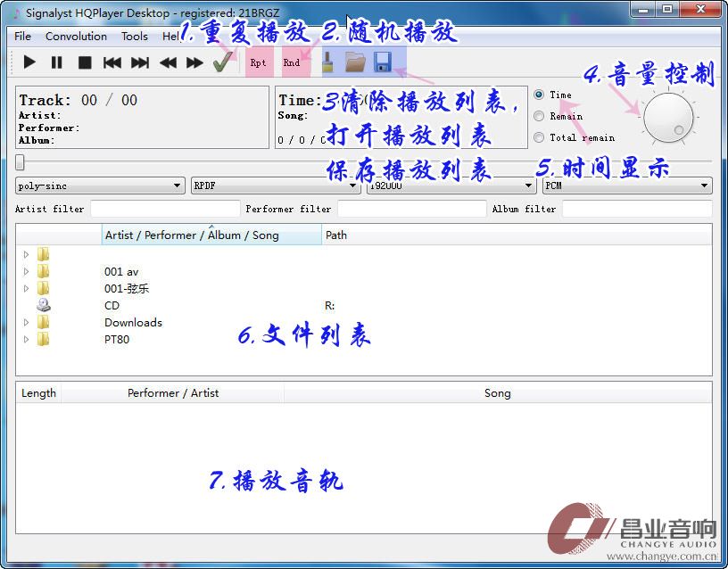The width and height of the screenshot is (728, 569).
Task: Click the 001-弦乐 folder icon
Action: 43,288
